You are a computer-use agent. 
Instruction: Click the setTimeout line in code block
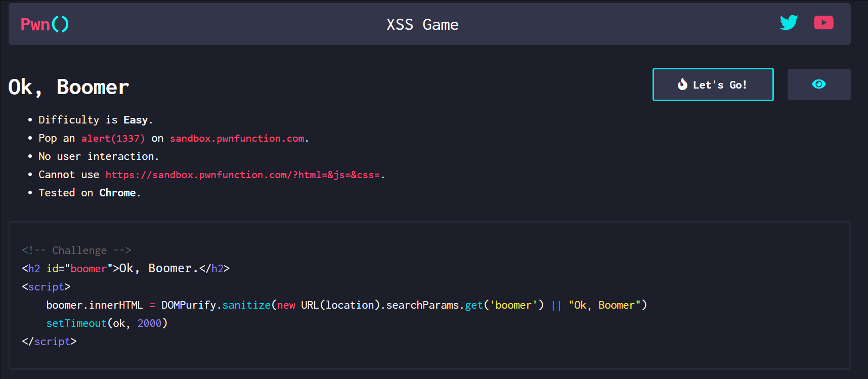pos(107,323)
